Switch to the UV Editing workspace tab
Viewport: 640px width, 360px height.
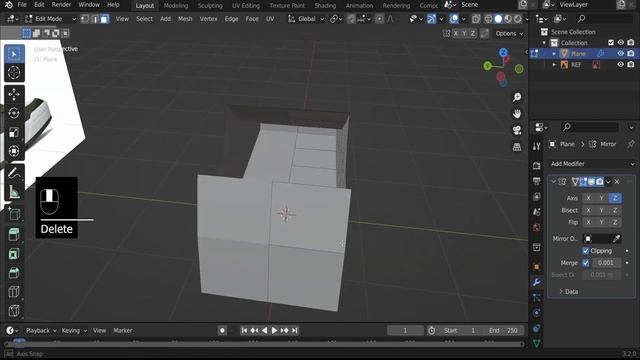coord(246,5)
